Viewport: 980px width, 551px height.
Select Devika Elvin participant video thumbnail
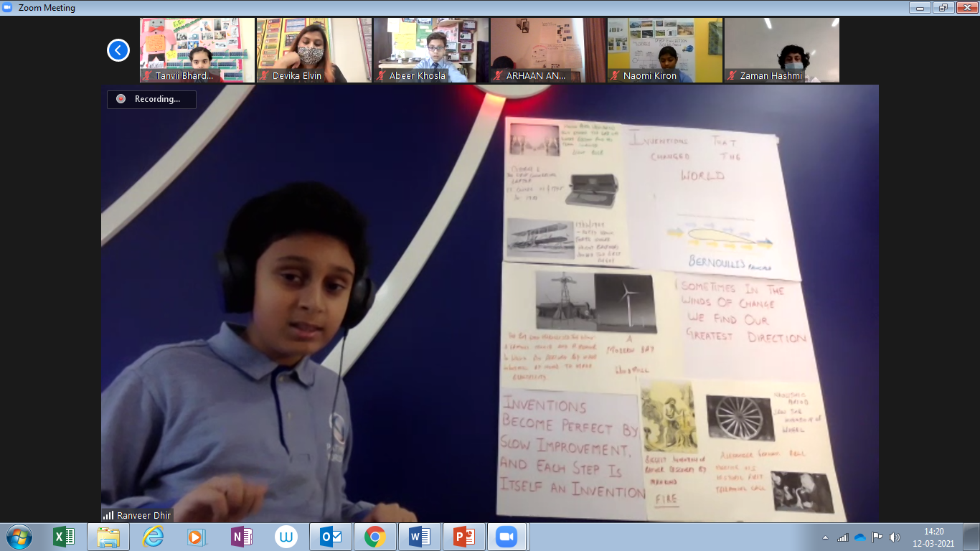pyautogui.click(x=314, y=50)
